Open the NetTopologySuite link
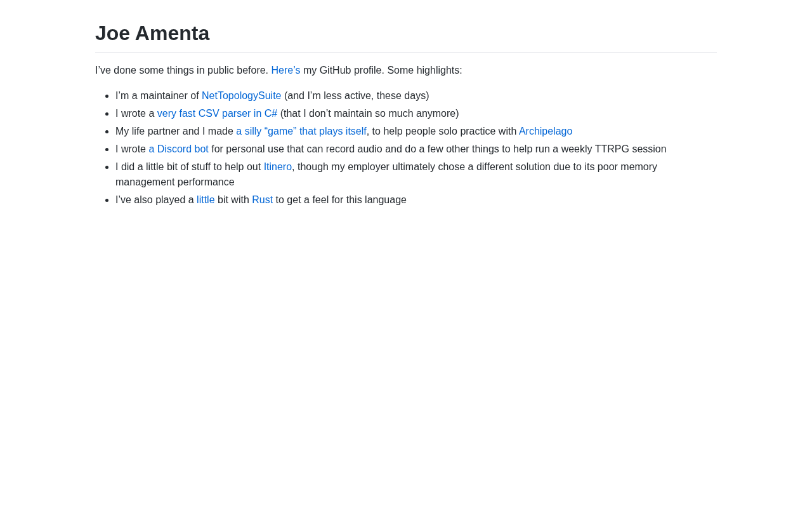The image size is (812, 508). [241, 96]
